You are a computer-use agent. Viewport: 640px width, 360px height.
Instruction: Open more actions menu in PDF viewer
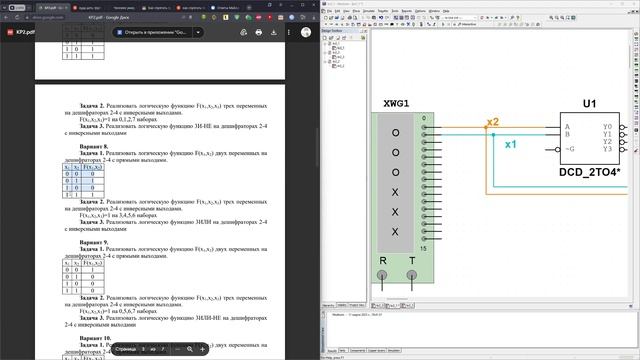click(289, 32)
